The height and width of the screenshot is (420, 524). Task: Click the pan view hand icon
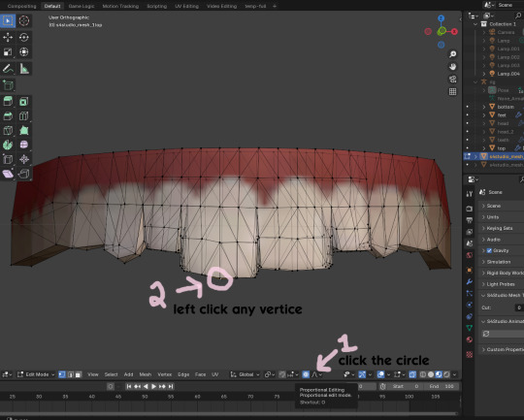pyautogui.click(x=452, y=67)
